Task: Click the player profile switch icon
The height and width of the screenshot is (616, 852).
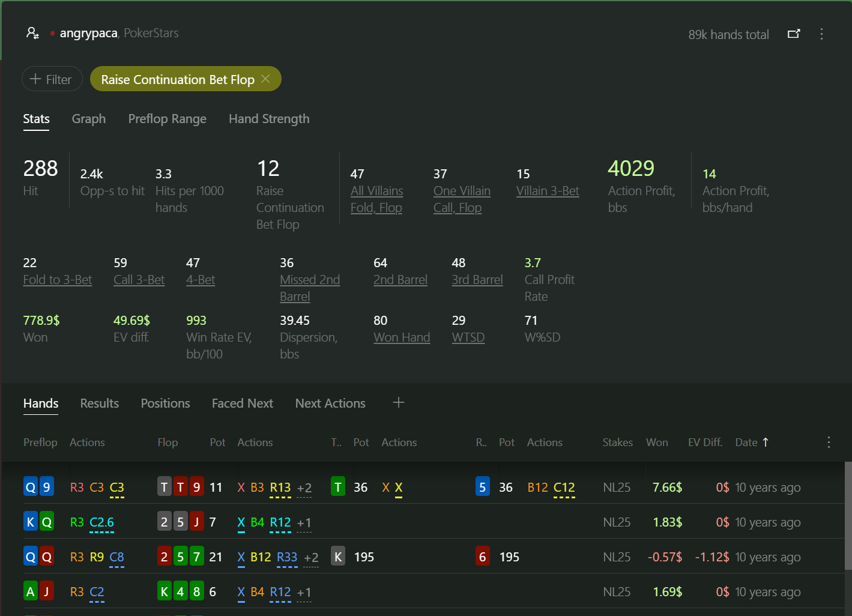Action: pos(32,33)
